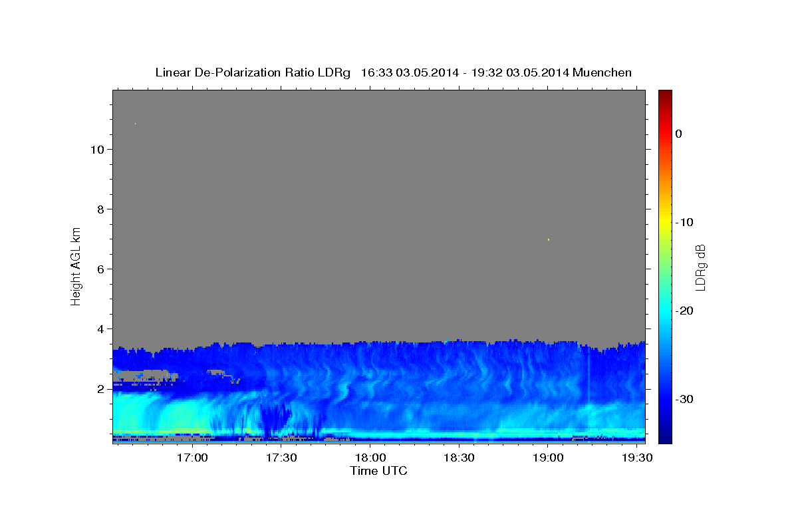Click the 'Time UTC' axis title
798x532 pixels.
378,471
